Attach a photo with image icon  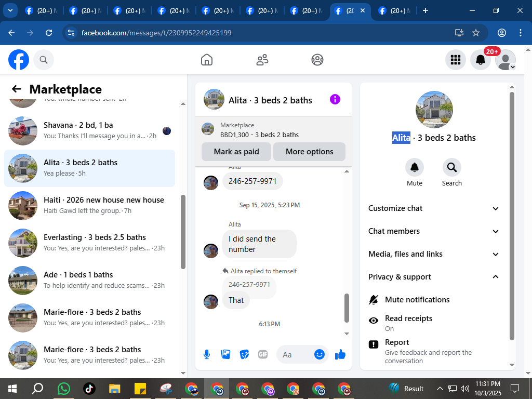pos(225,354)
